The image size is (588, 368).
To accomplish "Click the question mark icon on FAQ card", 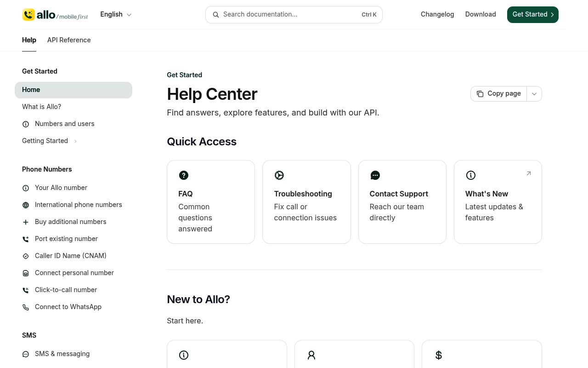I will click(x=184, y=175).
